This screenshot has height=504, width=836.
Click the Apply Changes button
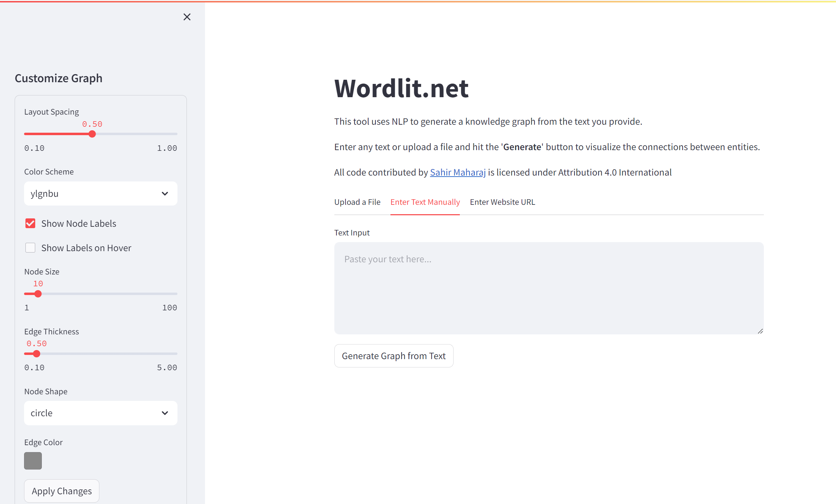[62, 491]
